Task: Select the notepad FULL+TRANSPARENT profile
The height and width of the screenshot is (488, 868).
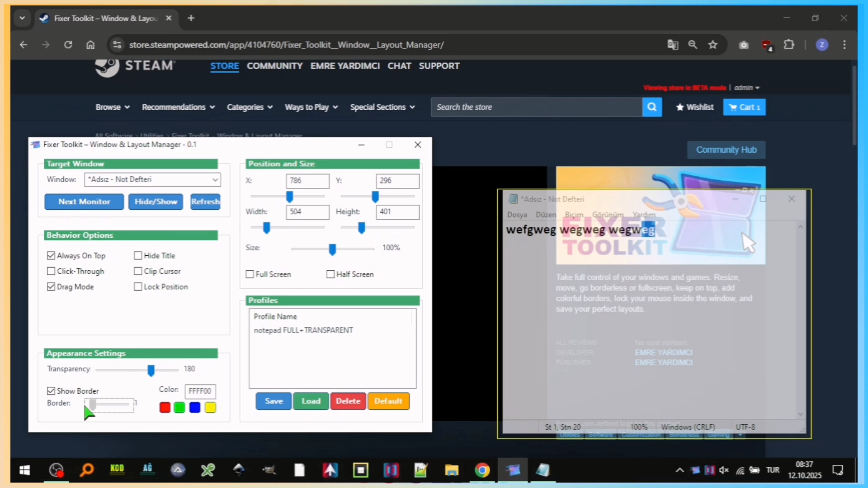Action: pyautogui.click(x=304, y=330)
